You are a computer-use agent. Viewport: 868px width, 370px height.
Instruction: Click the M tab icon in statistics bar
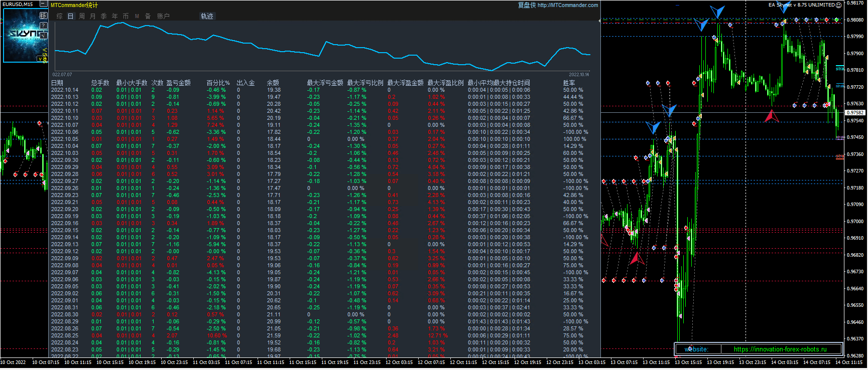137,17
